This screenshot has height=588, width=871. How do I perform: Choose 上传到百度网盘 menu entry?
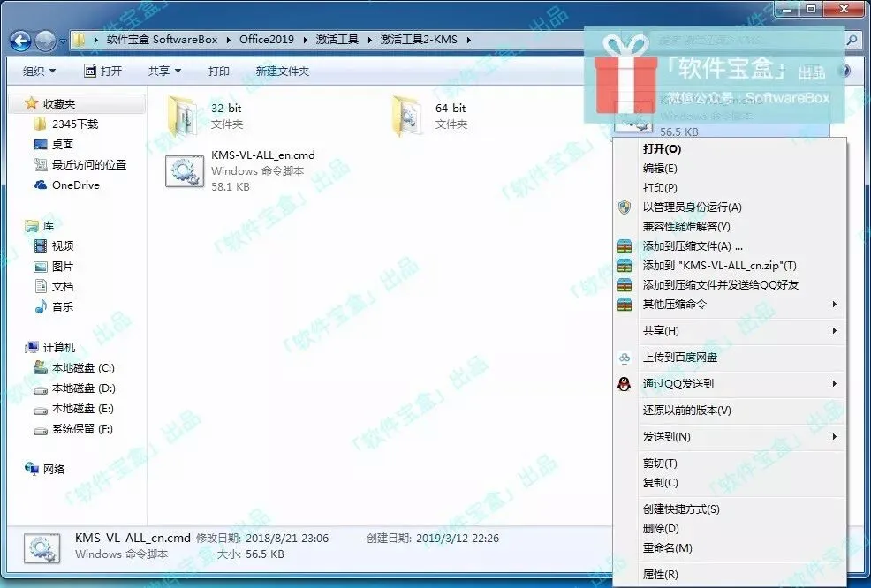tap(730, 358)
